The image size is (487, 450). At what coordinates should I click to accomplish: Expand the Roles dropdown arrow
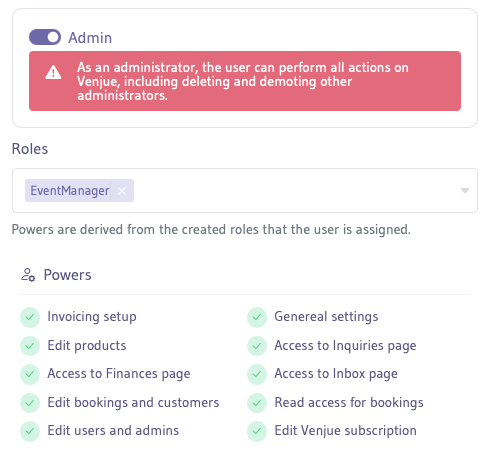coord(465,191)
